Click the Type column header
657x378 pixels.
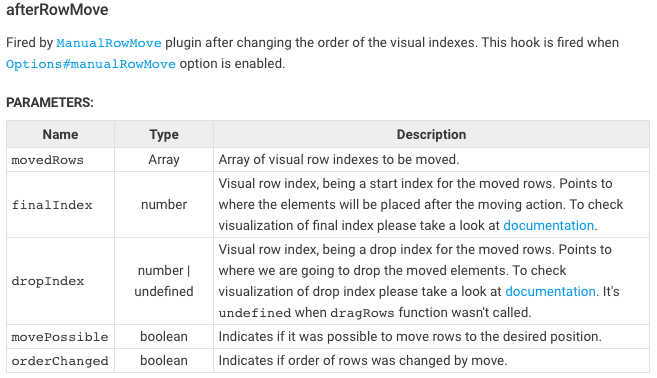pyautogui.click(x=164, y=135)
